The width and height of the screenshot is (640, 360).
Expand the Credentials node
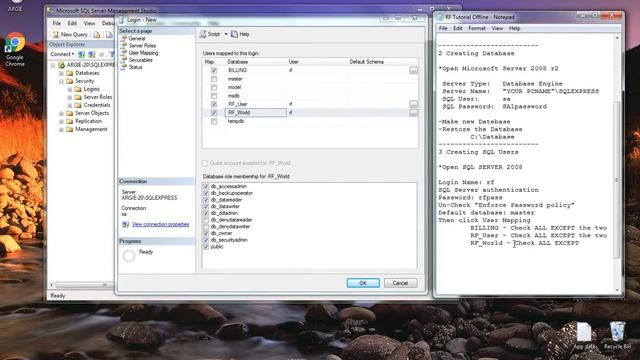pos(70,105)
